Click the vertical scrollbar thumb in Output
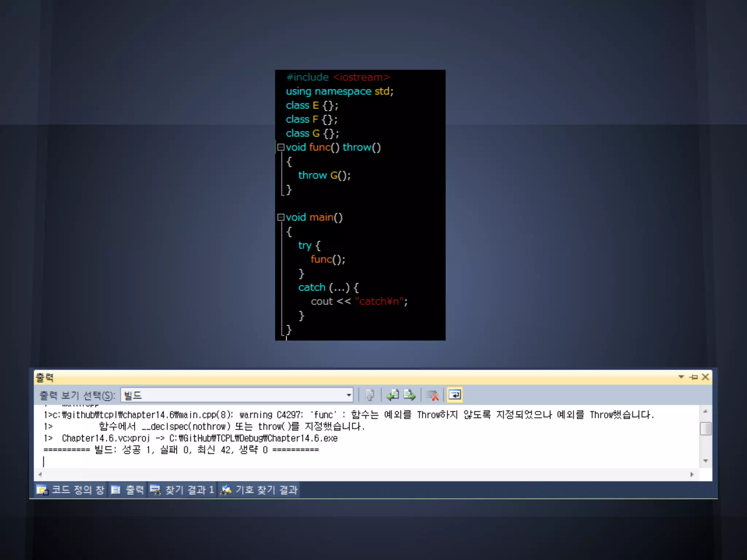Screen dimensions: 747x560 (705, 428)
